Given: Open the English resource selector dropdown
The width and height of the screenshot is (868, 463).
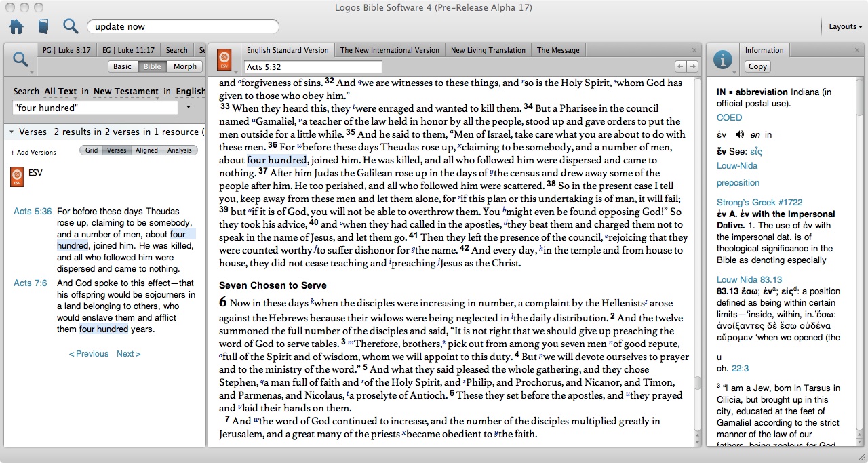Looking at the screenshot, I should click(191, 92).
